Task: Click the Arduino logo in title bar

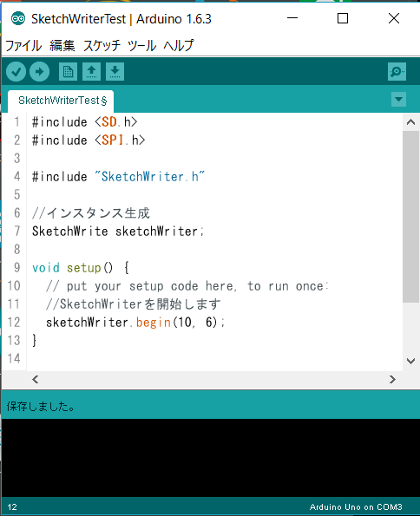Action: [x=18, y=19]
